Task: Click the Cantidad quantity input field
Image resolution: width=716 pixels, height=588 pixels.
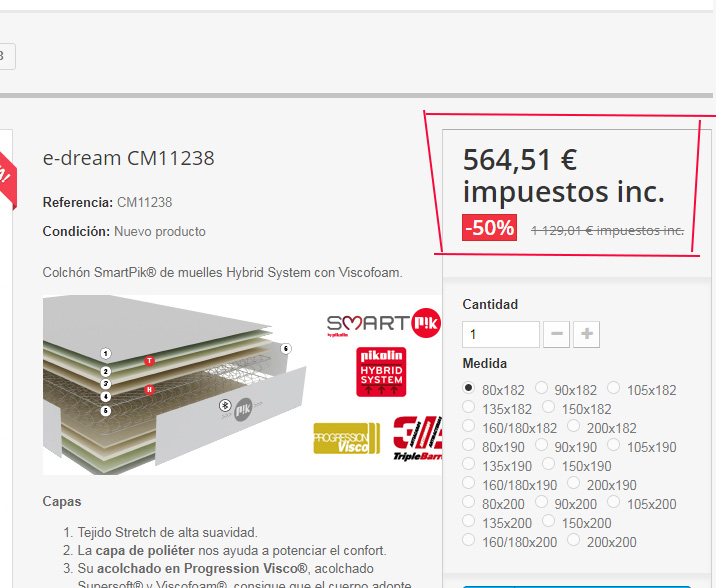Action: click(501, 334)
